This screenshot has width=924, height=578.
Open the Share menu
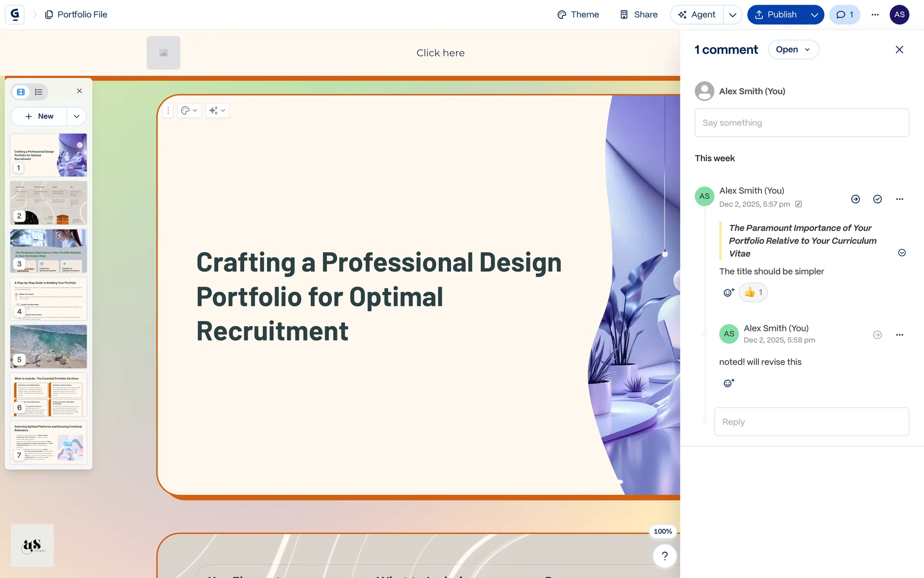(x=639, y=14)
